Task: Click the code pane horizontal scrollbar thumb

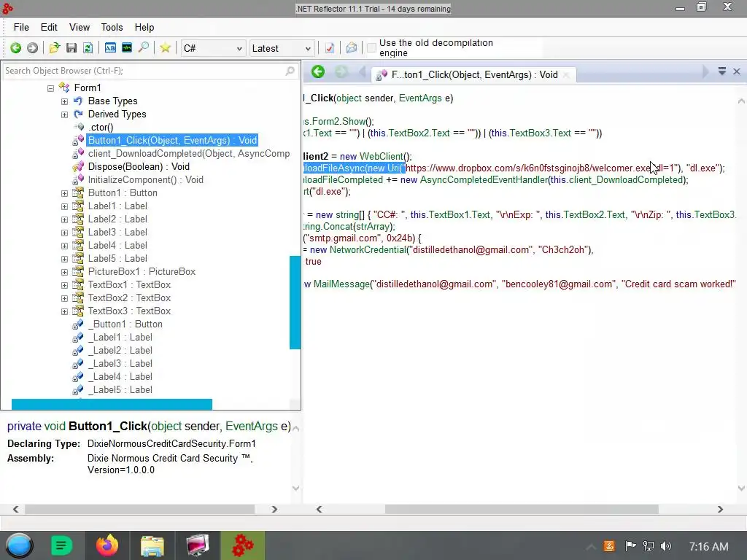Action: (x=522, y=510)
